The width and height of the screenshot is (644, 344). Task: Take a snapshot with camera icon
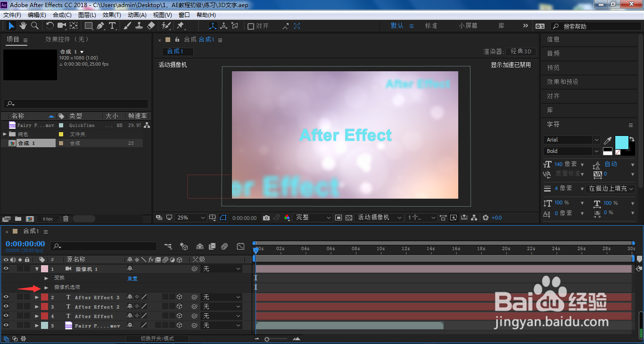click(266, 218)
